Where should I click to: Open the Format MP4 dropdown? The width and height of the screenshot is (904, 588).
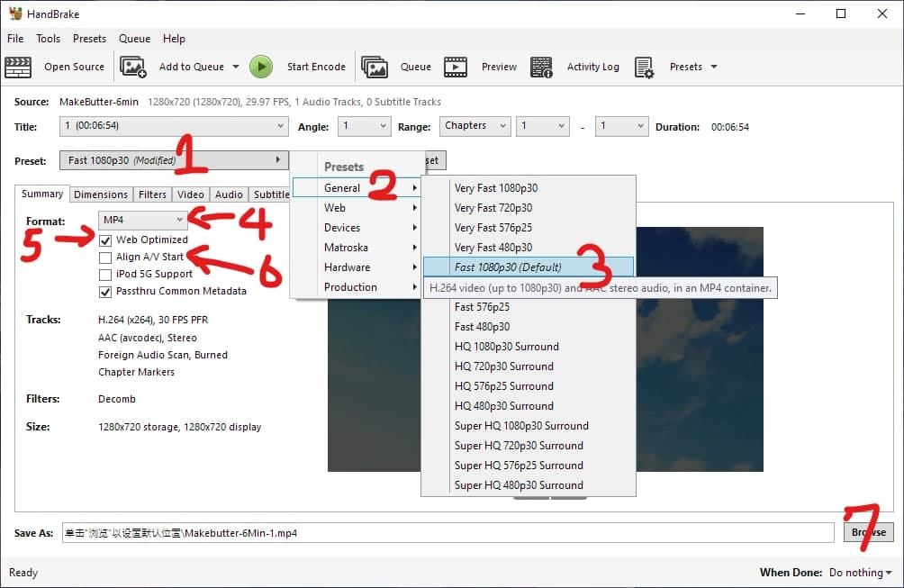(142, 220)
